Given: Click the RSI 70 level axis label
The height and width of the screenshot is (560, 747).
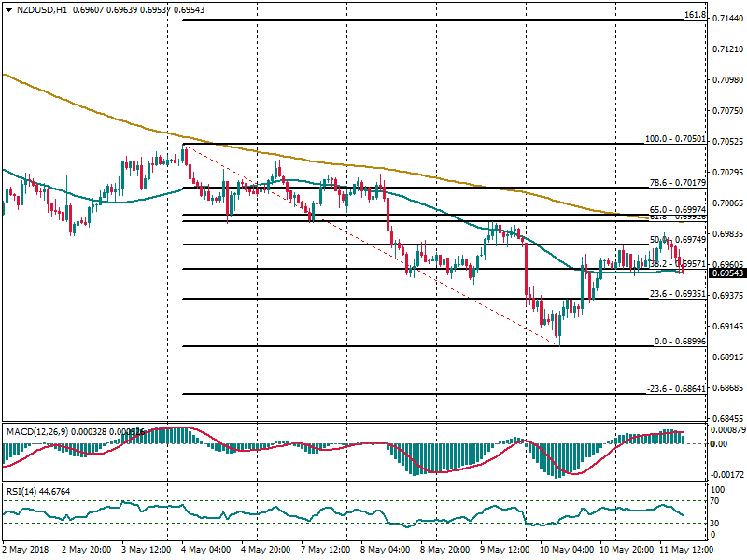Looking at the screenshot, I should coord(717,502).
